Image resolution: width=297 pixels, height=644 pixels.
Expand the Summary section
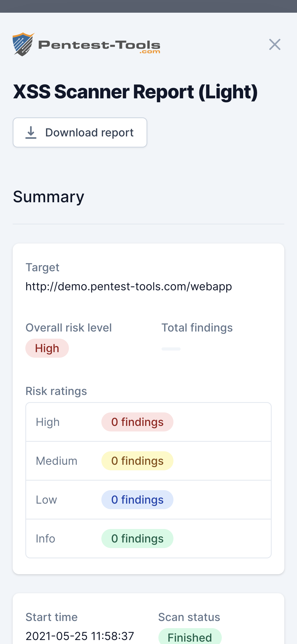click(x=49, y=196)
